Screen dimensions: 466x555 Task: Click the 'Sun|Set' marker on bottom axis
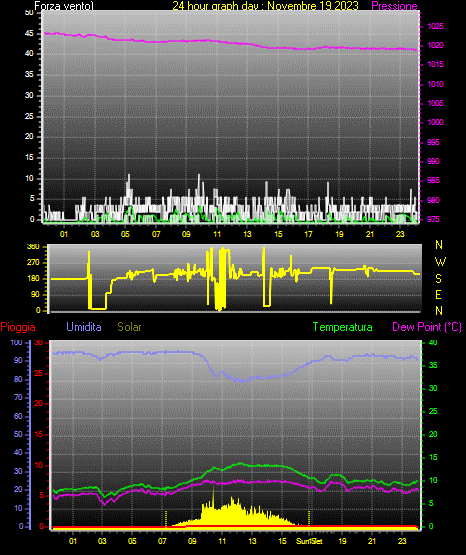click(x=309, y=541)
